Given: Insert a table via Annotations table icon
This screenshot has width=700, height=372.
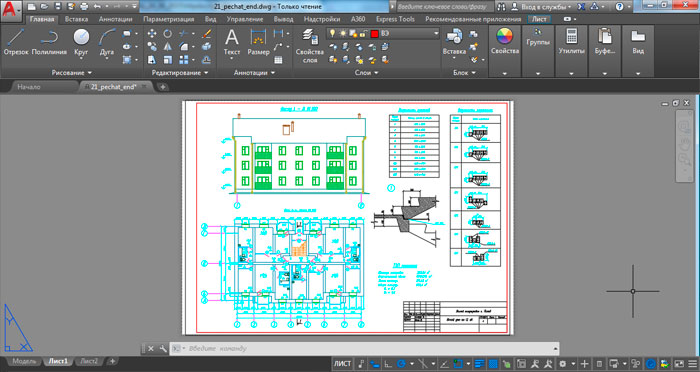Looking at the screenshot, I should tap(278, 60).
